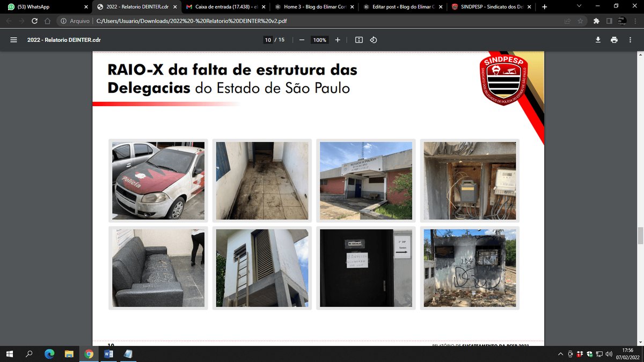The width and height of the screenshot is (644, 362).
Task: Close the WhatsApp tab
Action: pos(86,7)
